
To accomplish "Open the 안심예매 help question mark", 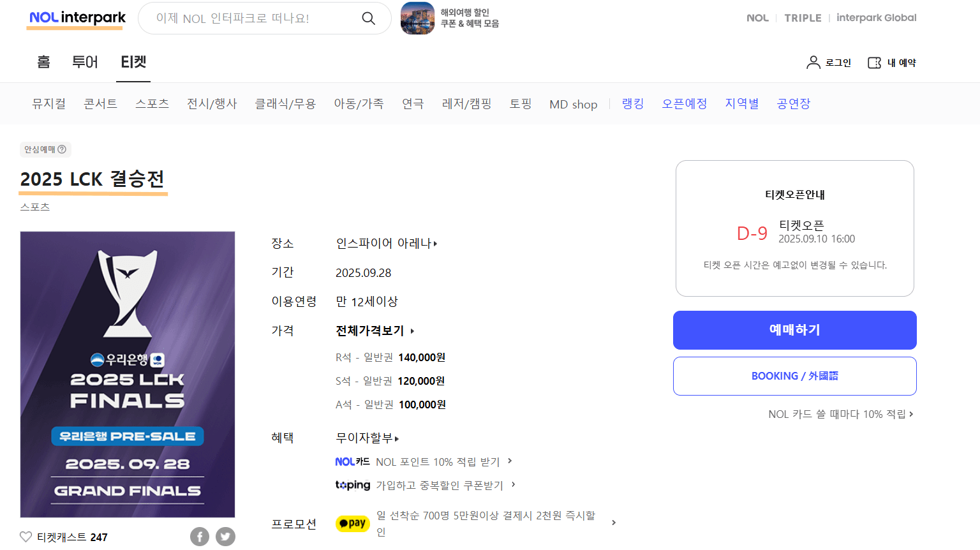I will click(x=61, y=149).
